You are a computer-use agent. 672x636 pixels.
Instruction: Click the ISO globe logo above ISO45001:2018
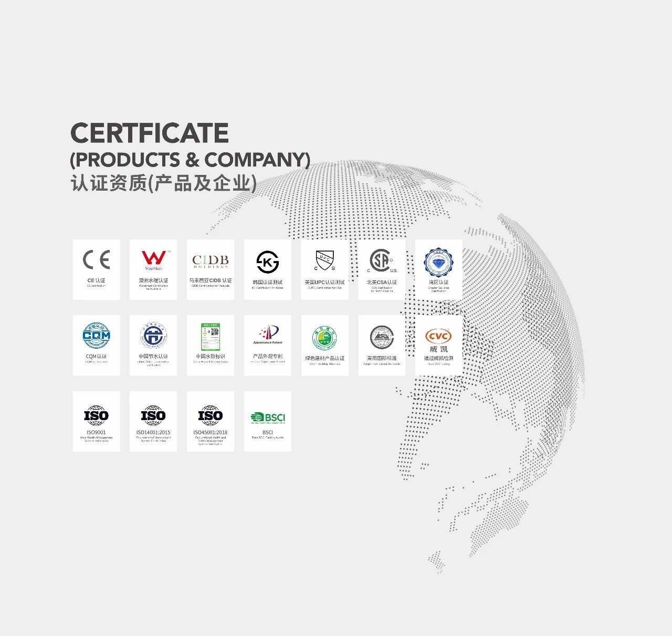(x=211, y=415)
